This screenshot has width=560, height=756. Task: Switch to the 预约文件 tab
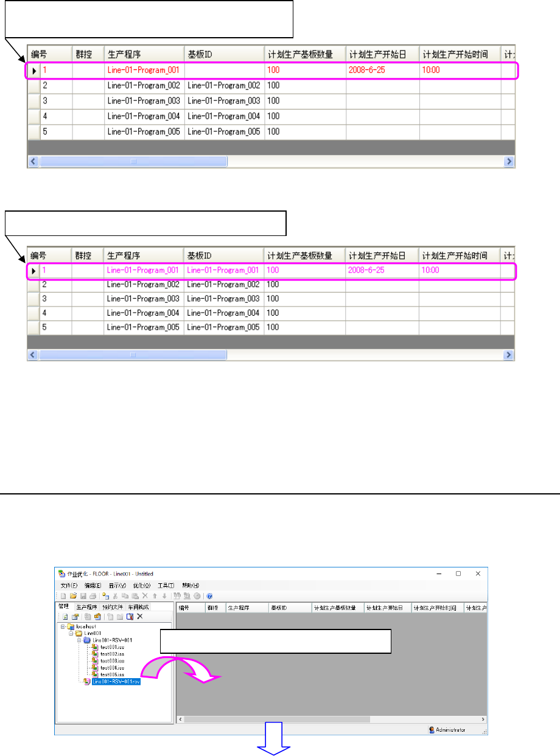point(113,607)
